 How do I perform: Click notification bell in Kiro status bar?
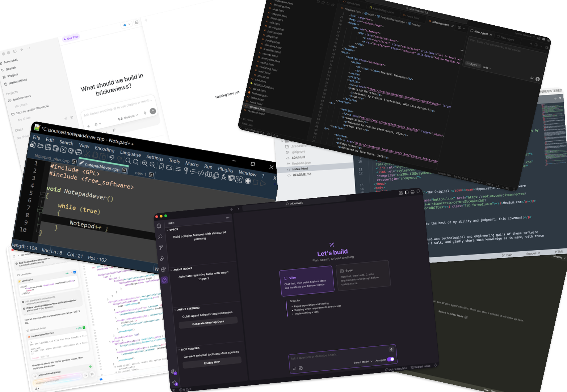pyautogui.click(x=436, y=365)
